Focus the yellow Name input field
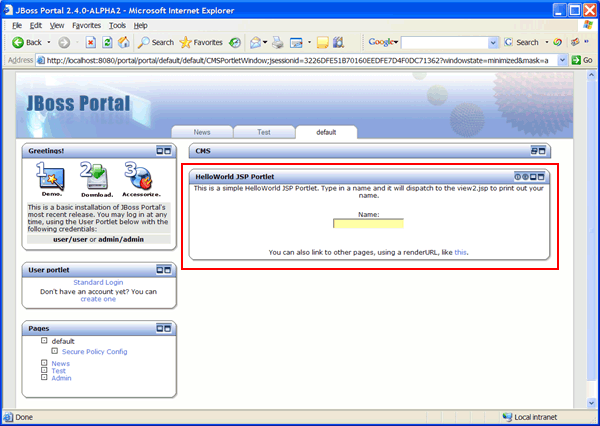Image resolution: width=600 pixels, height=426 pixels. pyautogui.click(x=368, y=224)
